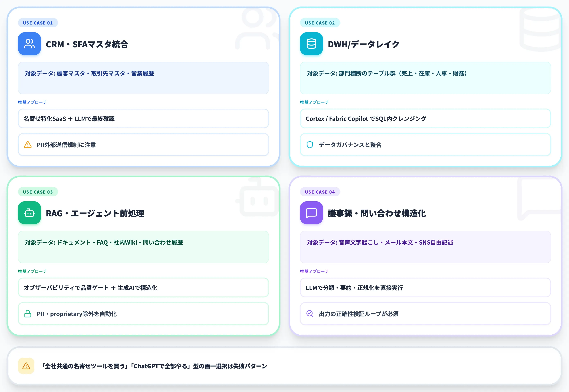The height and width of the screenshot is (392, 569).
Task: Select the USE CASE 02 badge
Action: pos(320,23)
